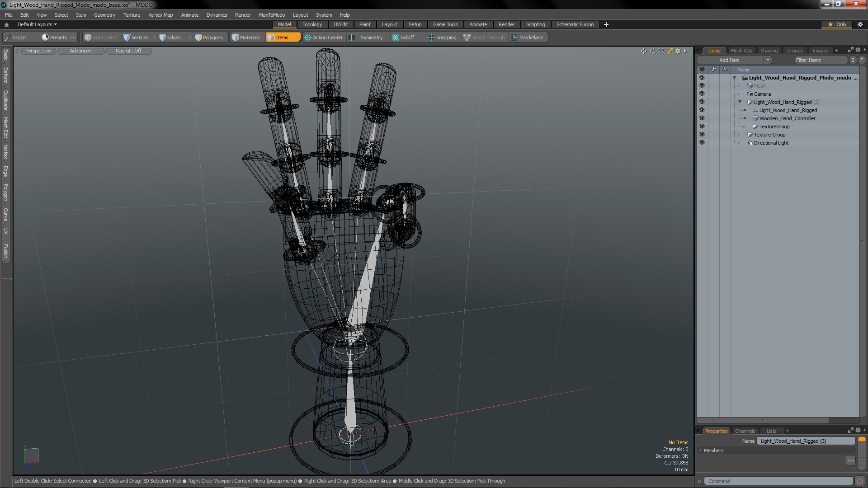The height and width of the screenshot is (488, 868).
Task: Expand the Wooden_Hand_Controller item
Action: (x=745, y=118)
